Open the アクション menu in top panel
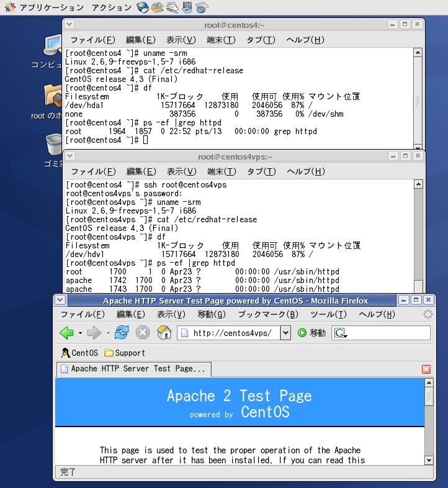448x488 pixels. 112,7
